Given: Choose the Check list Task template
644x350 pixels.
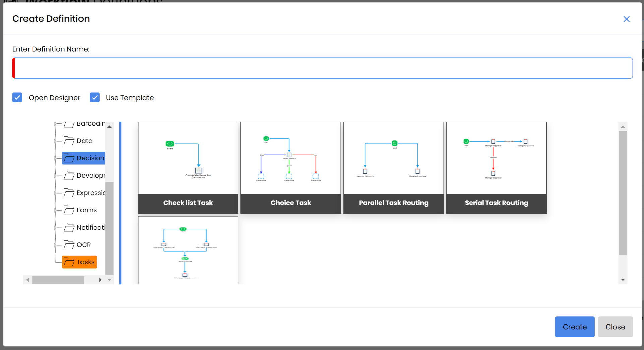Looking at the screenshot, I should [188, 168].
